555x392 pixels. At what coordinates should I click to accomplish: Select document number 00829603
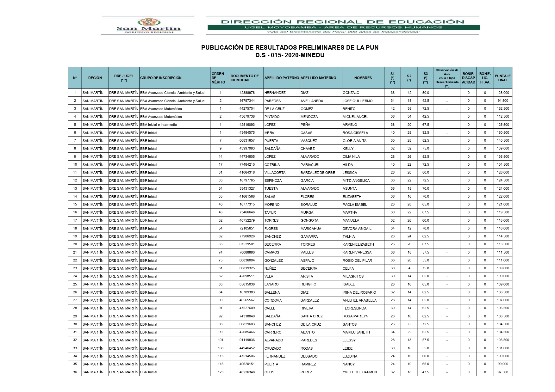click(247, 324)
